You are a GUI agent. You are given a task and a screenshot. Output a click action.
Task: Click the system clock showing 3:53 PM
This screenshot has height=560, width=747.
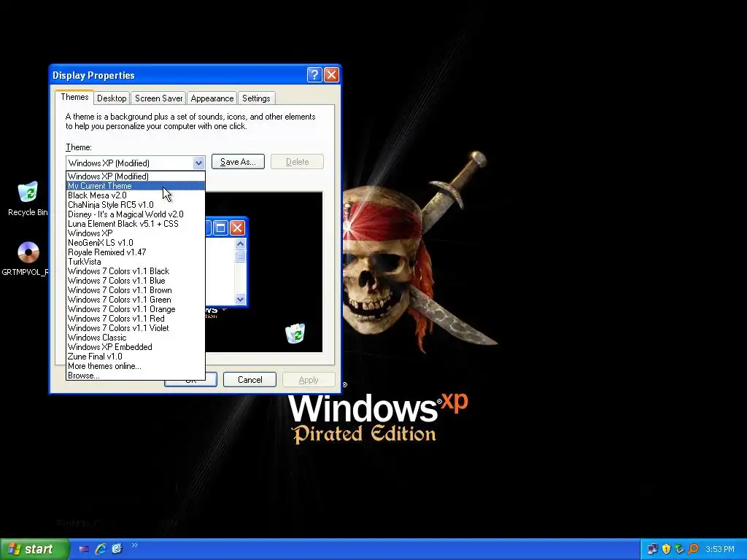(x=720, y=549)
